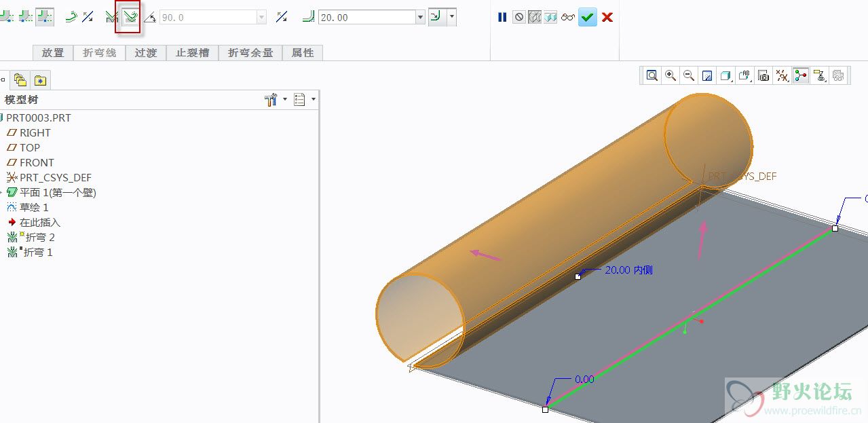Image resolution: width=868 pixels, height=423 pixels.
Task: Pause the bend feature tool
Action: pyautogui.click(x=502, y=18)
